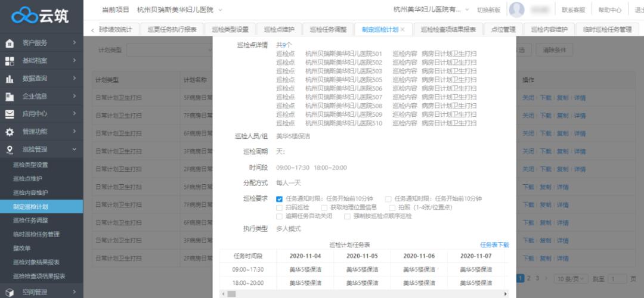The height and width of the screenshot is (298, 644).
Task: Click the 2020-11-04 column header
Action: point(305,256)
